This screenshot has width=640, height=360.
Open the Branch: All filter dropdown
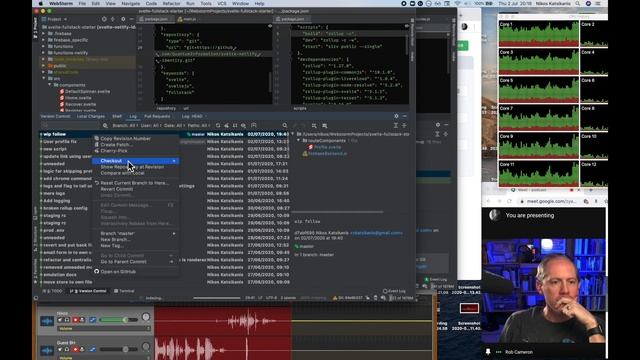click(x=125, y=126)
